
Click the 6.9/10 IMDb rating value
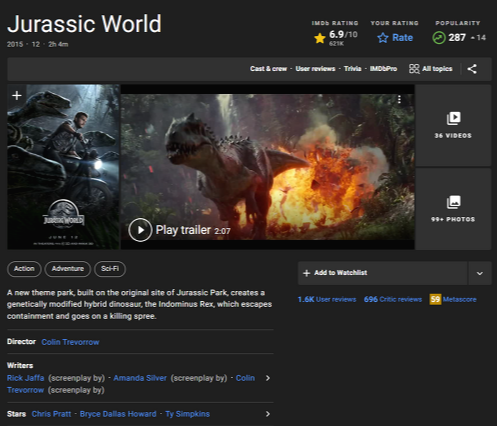(343, 34)
